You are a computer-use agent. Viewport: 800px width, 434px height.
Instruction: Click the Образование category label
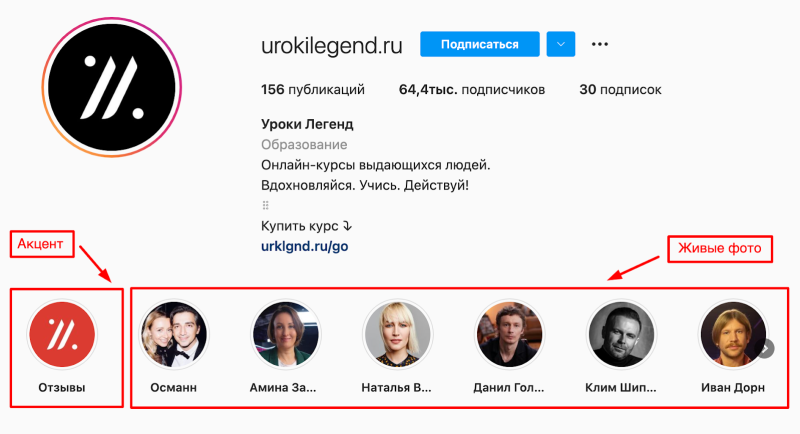tap(304, 145)
